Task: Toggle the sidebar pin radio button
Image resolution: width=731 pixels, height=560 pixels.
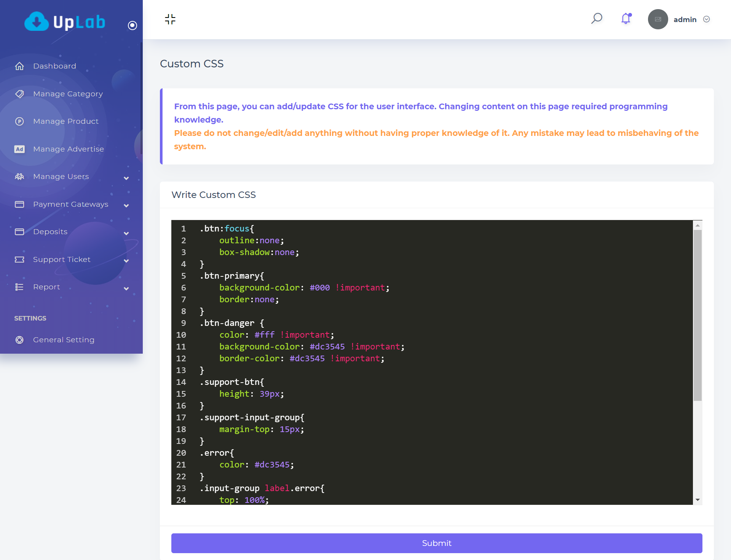Action: tap(132, 26)
